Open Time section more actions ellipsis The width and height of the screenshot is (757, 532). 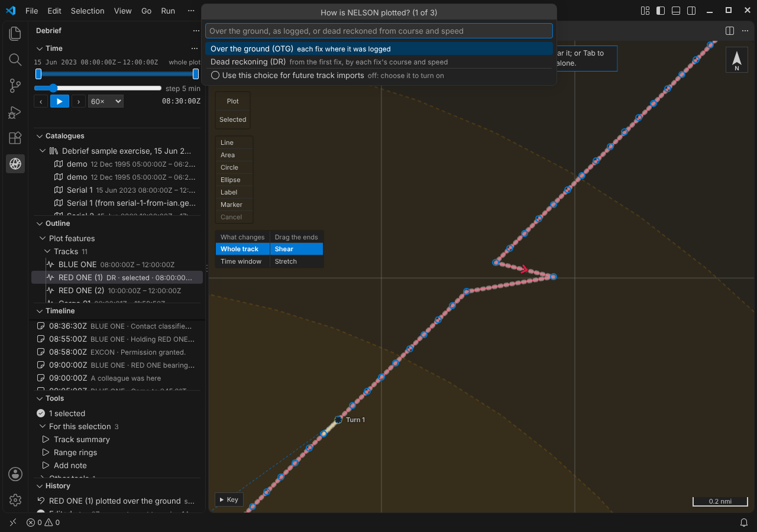195,48
